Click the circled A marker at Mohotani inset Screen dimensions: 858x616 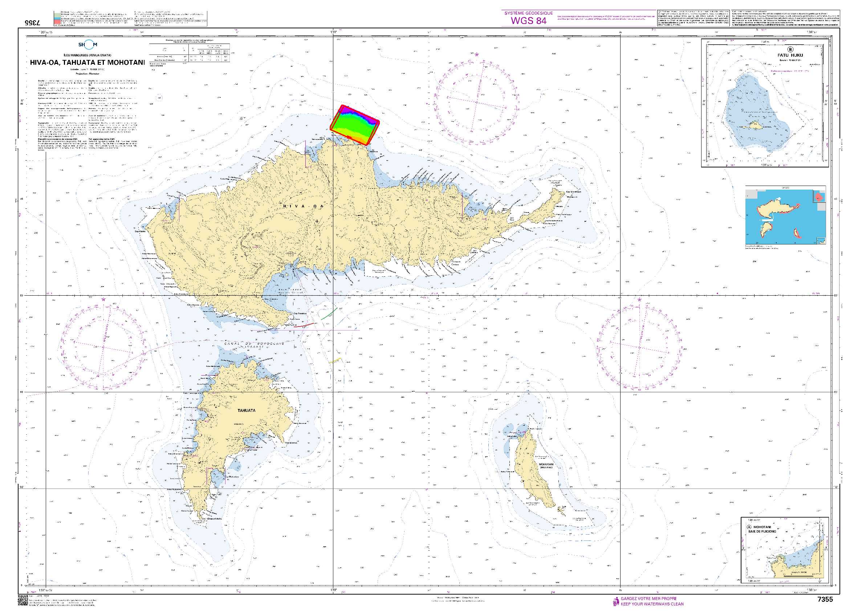pos(749,527)
